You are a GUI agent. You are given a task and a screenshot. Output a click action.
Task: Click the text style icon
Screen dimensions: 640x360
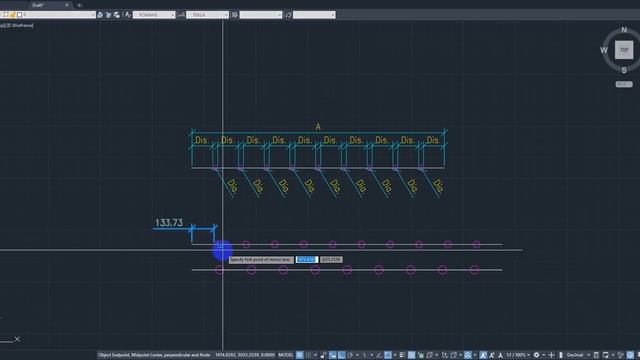click(x=128, y=15)
